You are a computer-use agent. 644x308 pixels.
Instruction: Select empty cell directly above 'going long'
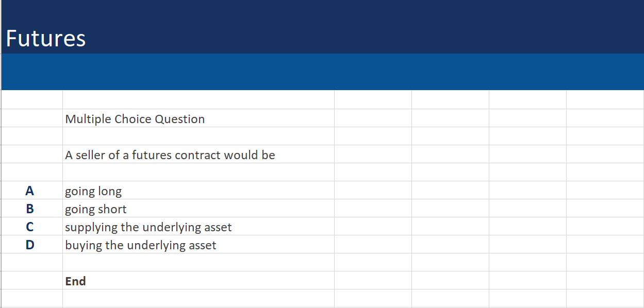click(199, 173)
